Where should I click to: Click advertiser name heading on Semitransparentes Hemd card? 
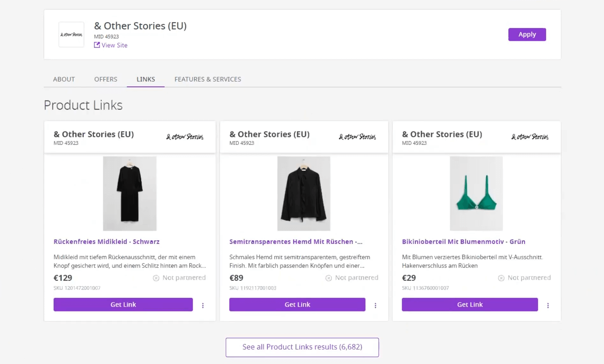tap(269, 134)
